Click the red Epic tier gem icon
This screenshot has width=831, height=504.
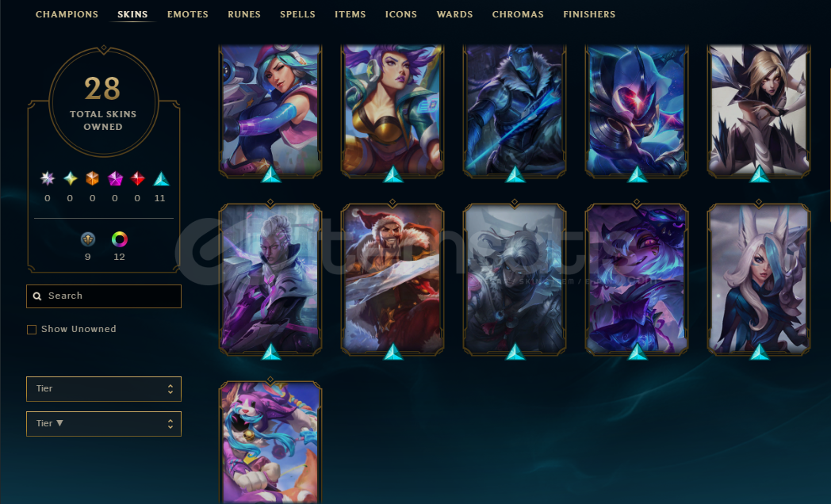137,178
